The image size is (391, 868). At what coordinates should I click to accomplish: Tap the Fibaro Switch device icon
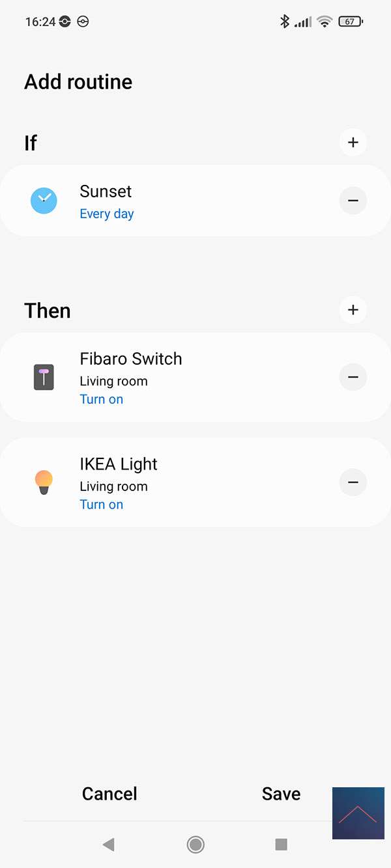click(44, 378)
